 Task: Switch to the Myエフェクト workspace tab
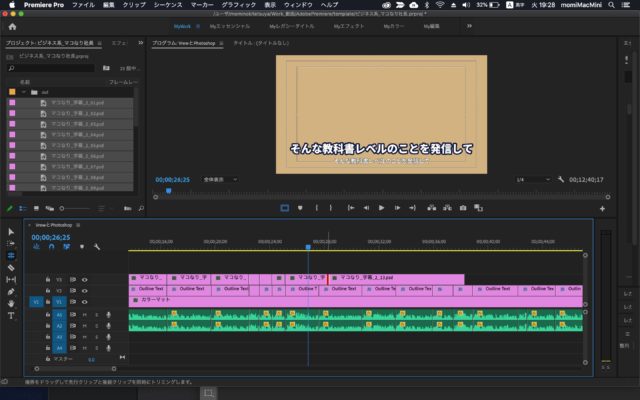click(x=347, y=27)
